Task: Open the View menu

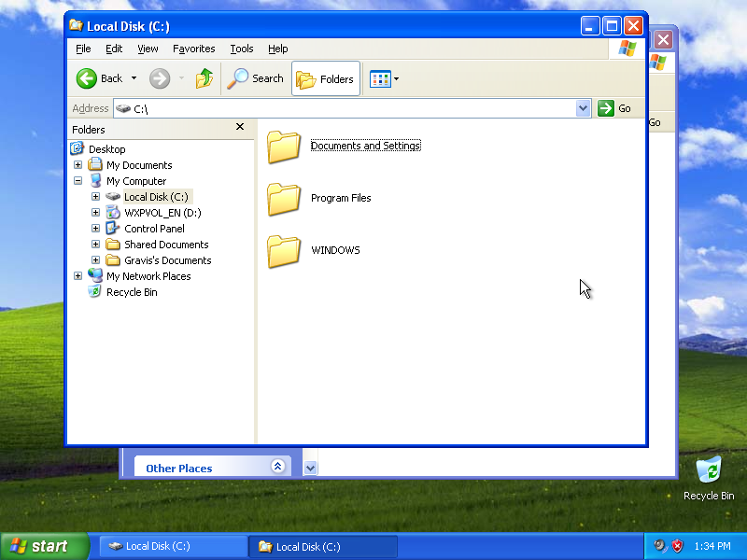Action: (148, 49)
